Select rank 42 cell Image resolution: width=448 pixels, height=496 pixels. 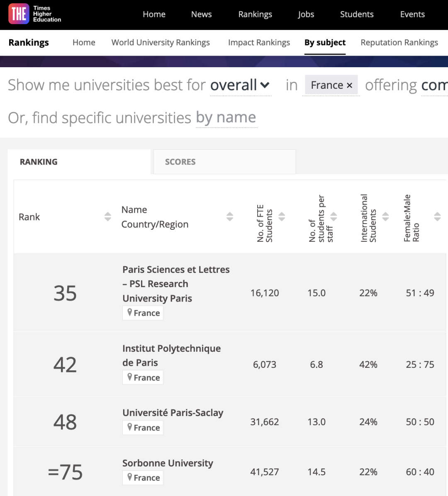pyautogui.click(x=65, y=365)
